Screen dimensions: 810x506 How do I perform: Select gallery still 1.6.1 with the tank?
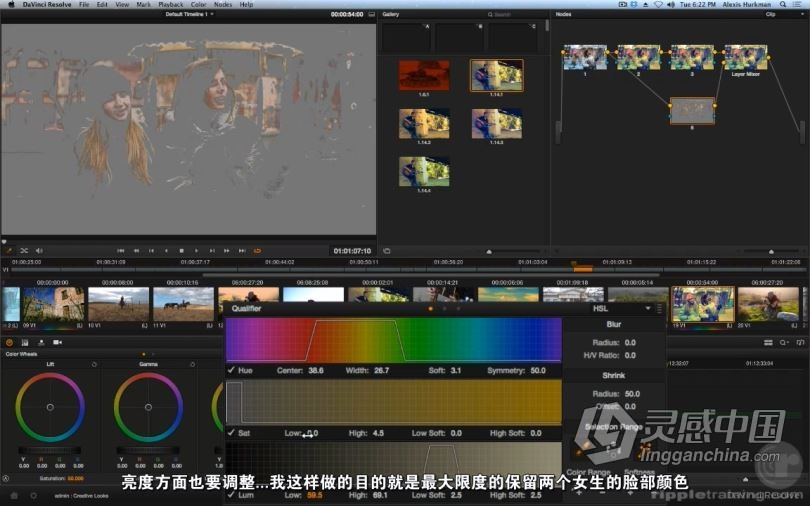424,75
